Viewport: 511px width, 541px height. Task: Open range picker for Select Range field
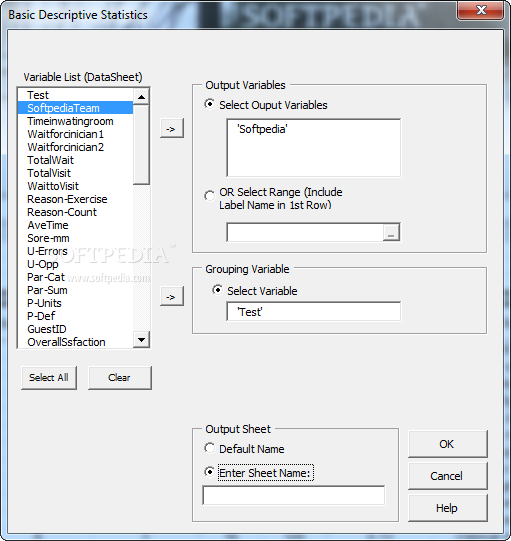[x=391, y=232]
